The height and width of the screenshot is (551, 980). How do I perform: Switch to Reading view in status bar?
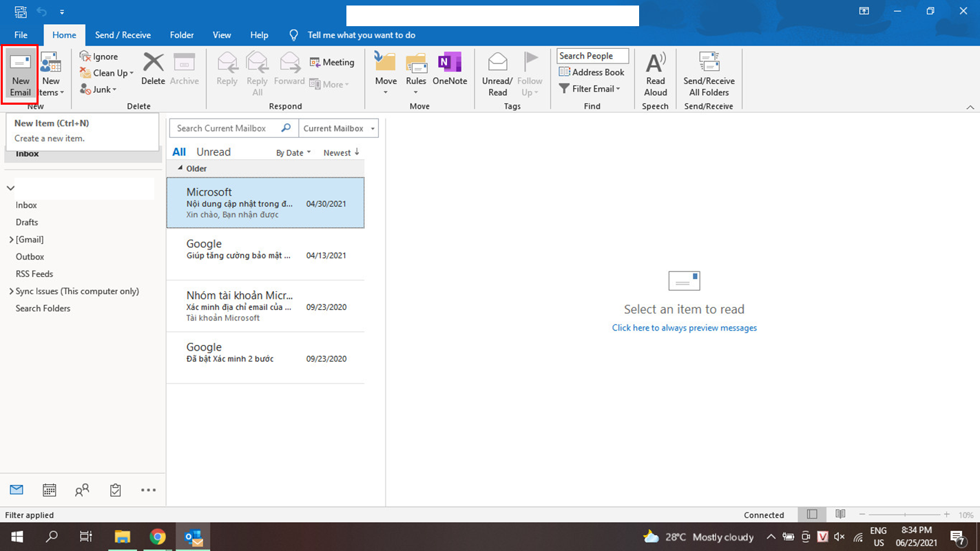(840, 514)
